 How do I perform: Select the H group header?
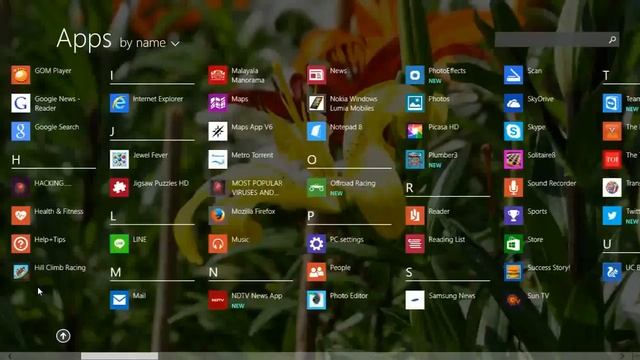16,160
